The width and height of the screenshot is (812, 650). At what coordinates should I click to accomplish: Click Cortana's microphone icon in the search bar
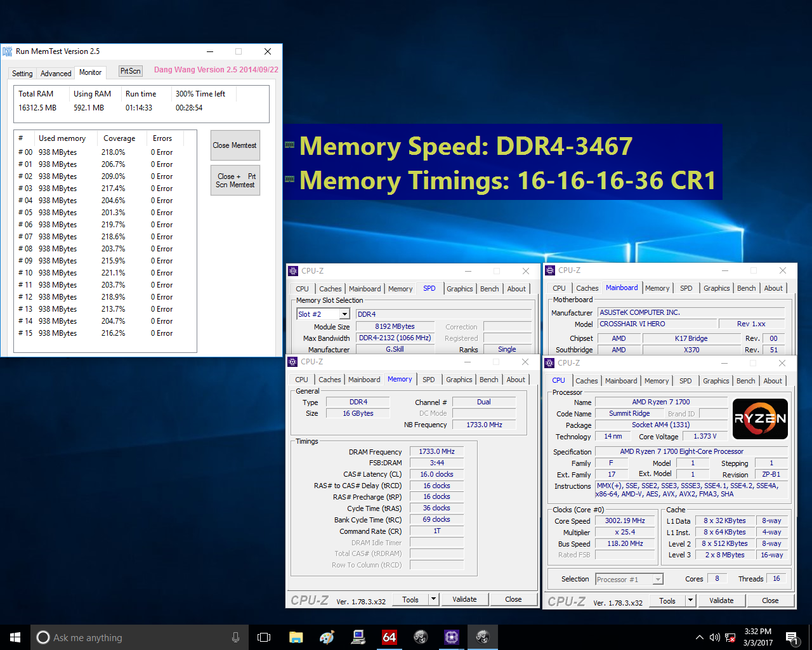[x=235, y=637]
